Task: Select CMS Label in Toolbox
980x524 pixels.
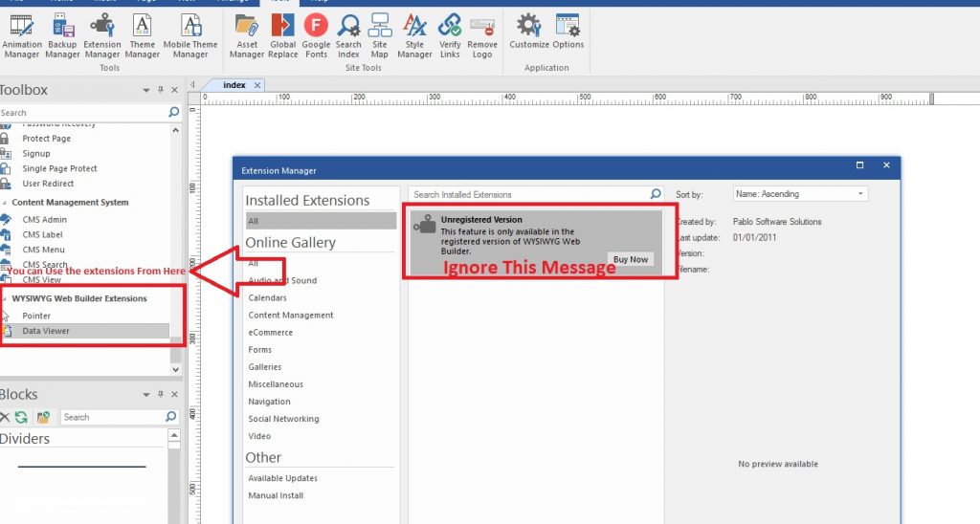Action: pyautogui.click(x=42, y=234)
